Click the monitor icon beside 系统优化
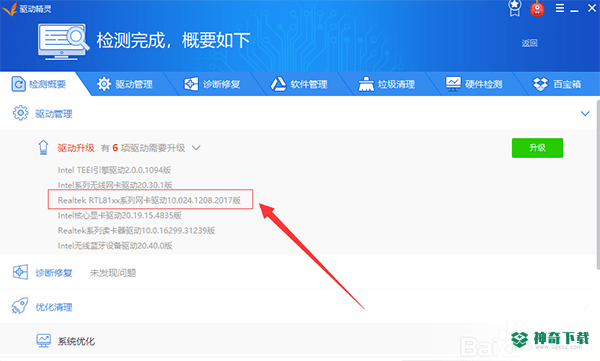Viewport: 600px width, 361px height. 44,341
